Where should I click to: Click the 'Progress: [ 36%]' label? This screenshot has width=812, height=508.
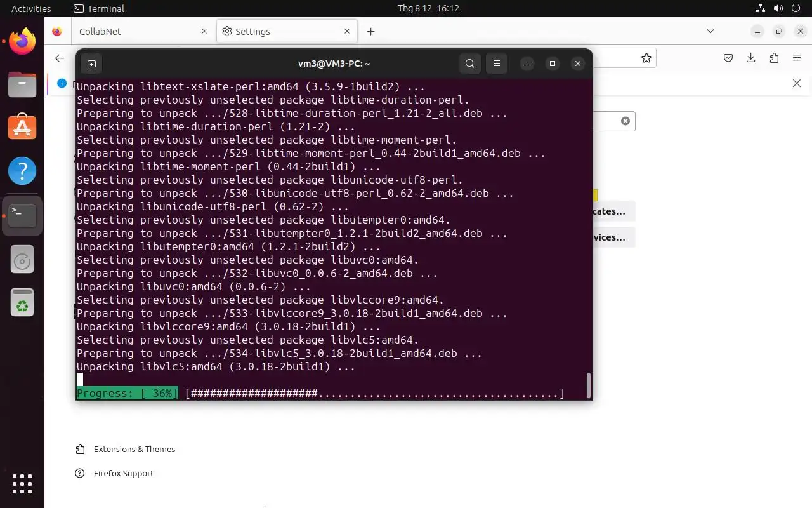coord(127,394)
